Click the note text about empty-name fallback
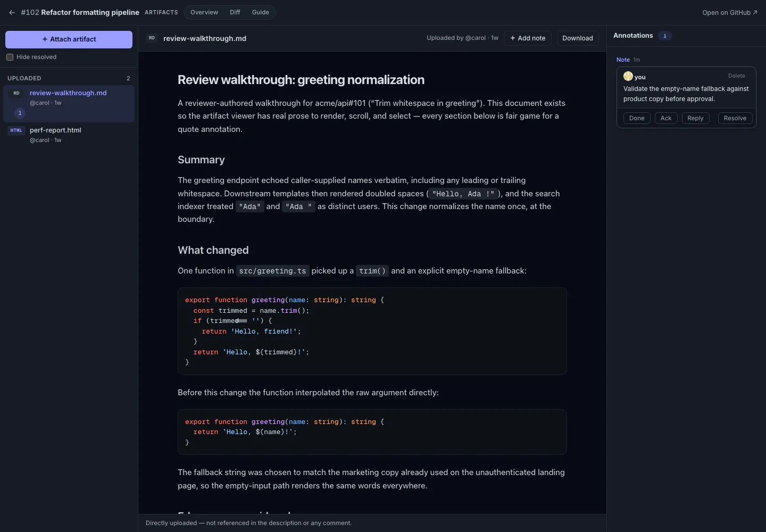Image resolution: width=766 pixels, height=532 pixels. point(686,94)
